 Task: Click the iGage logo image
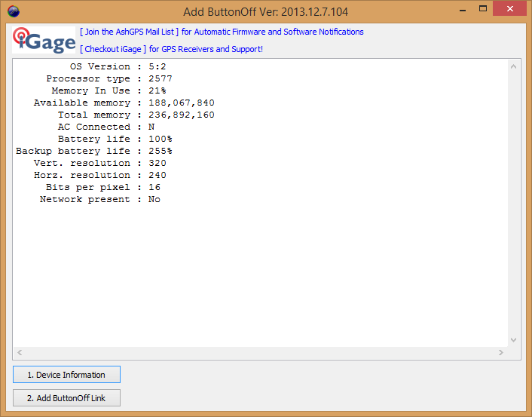(44, 40)
